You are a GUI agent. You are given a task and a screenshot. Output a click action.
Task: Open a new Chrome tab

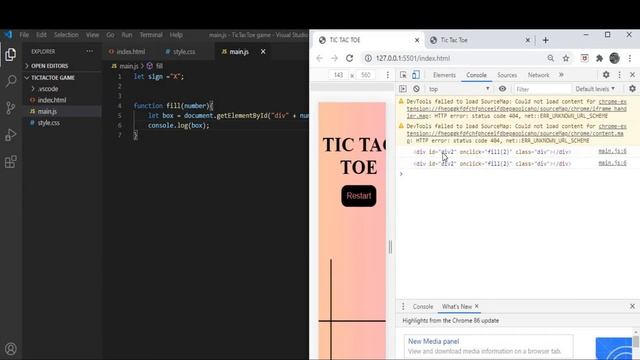coord(545,40)
